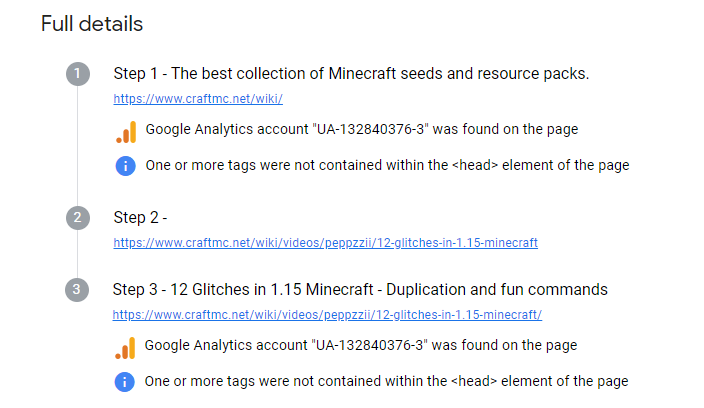
Task: Click Google Analytics account message in Step 1
Action: 361,129
